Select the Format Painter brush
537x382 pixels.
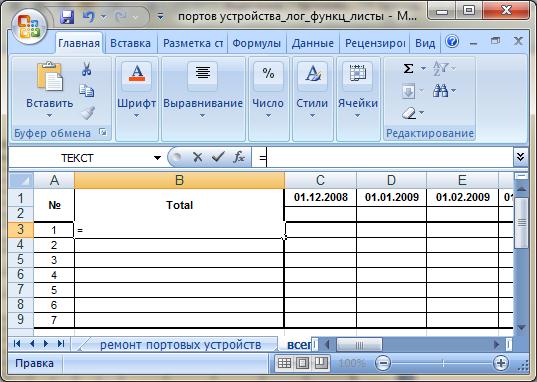pyautogui.click(x=88, y=113)
